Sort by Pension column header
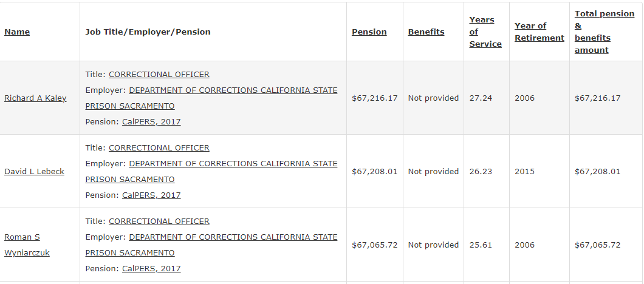Viewport: 644px width, 284px height. (x=369, y=32)
